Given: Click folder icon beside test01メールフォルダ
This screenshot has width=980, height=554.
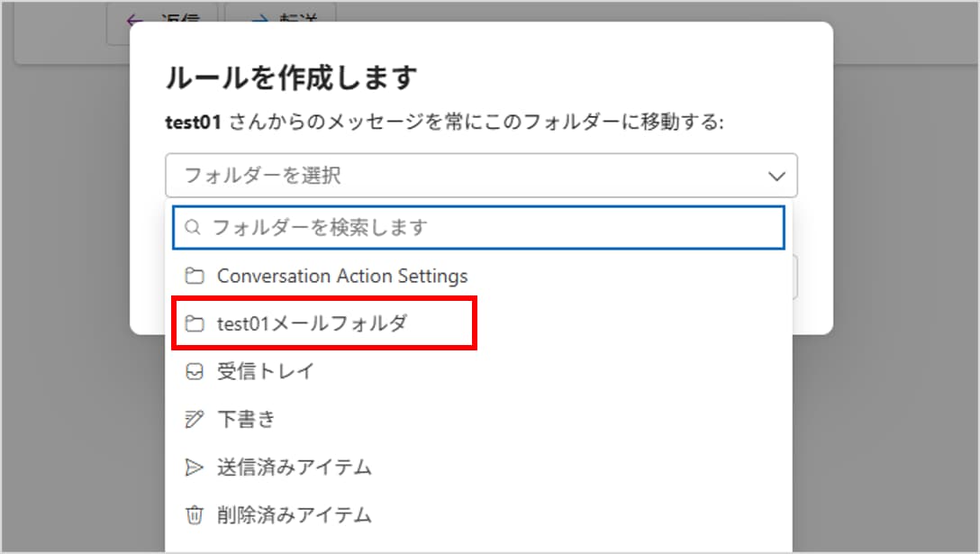Looking at the screenshot, I should tap(194, 323).
